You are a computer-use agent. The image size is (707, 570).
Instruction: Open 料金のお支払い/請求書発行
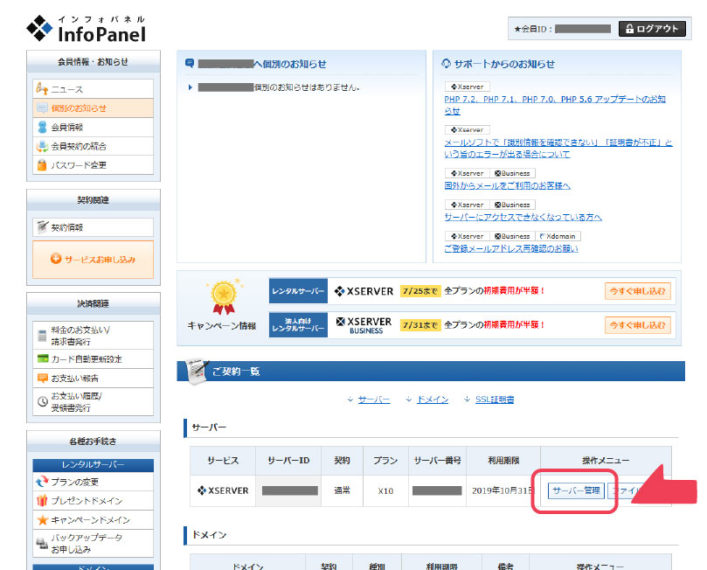[x=93, y=336]
